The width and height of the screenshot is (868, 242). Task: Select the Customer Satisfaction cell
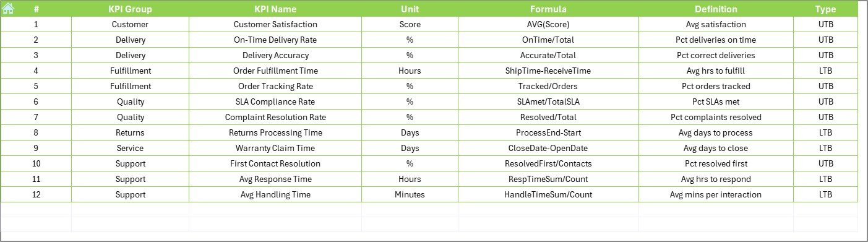point(275,25)
